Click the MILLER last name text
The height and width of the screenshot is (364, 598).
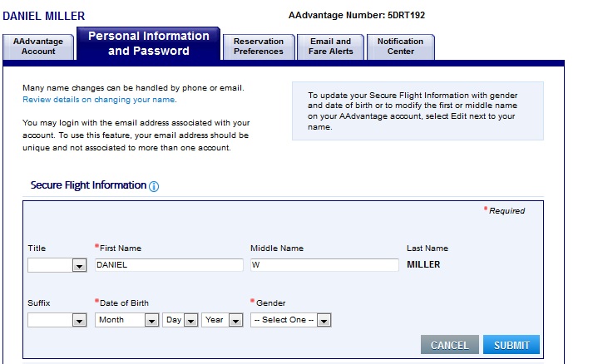pos(423,265)
